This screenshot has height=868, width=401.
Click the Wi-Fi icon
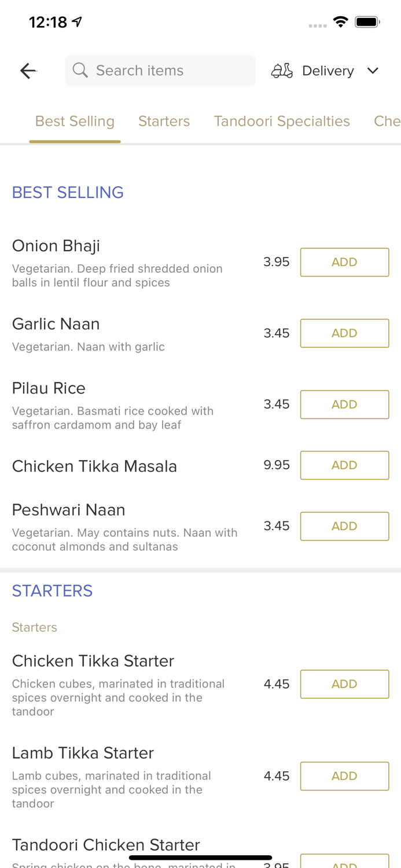341,21
